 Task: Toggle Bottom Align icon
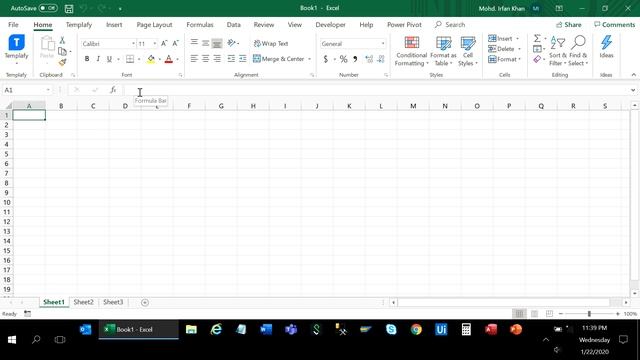pyautogui.click(x=217, y=43)
